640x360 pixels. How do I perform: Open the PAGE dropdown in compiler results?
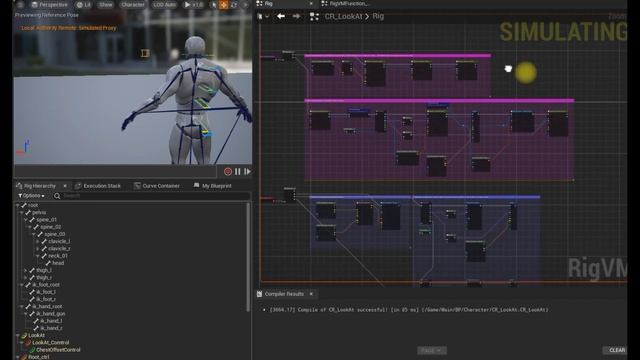click(x=431, y=351)
